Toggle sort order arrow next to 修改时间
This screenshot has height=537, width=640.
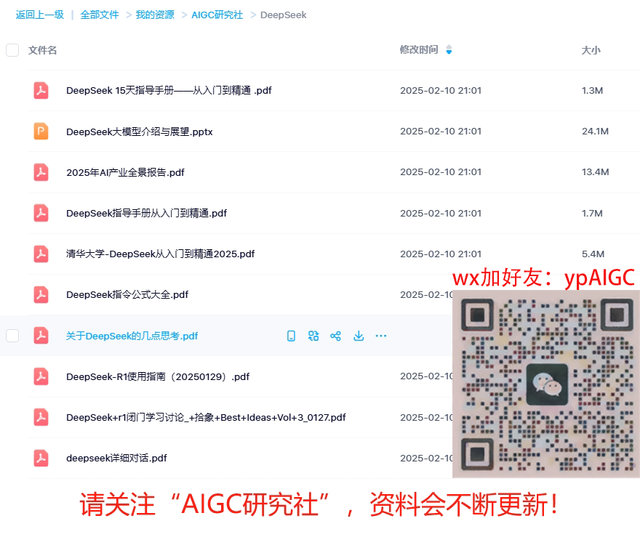[449, 50]
